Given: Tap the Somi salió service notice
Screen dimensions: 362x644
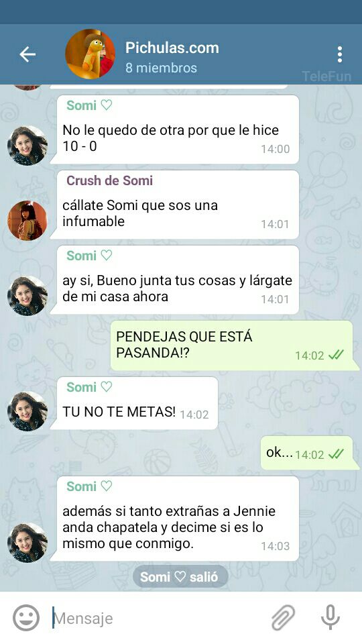Looking at the screenshot, I should pos(180,577).
